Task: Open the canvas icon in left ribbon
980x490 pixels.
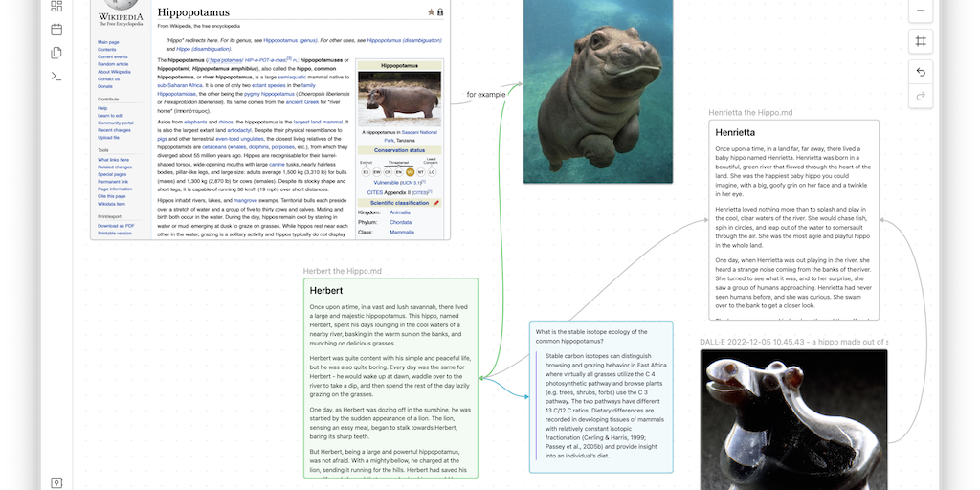Action: click(56, 7)
